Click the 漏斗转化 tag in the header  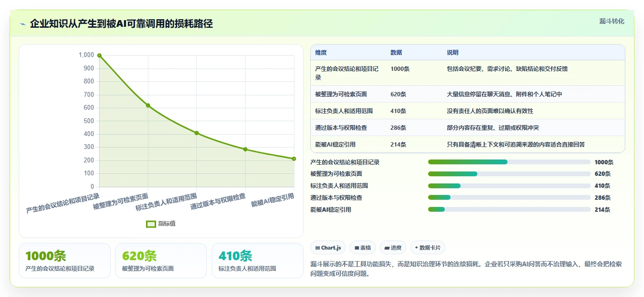click(x=611, y=21)
